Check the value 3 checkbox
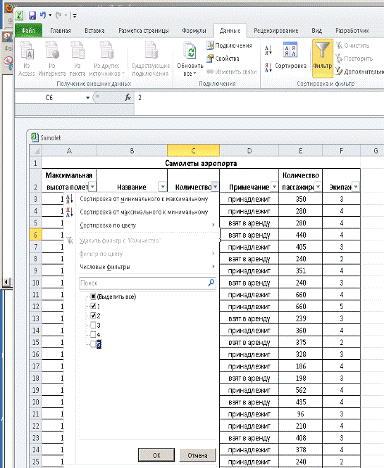The image size is (384, 468). click(x=93, y=325)
